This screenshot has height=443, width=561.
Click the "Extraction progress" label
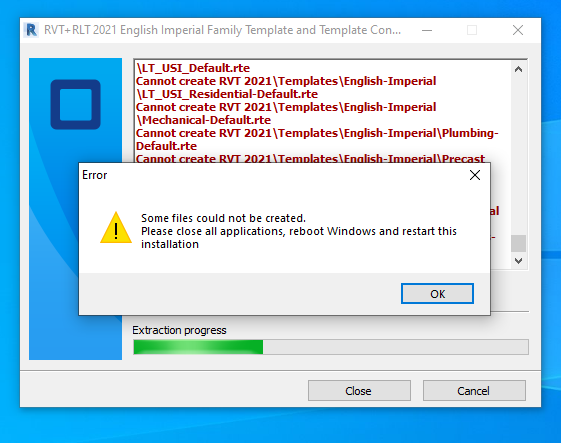pyautogui.click(x=179, y=330)
